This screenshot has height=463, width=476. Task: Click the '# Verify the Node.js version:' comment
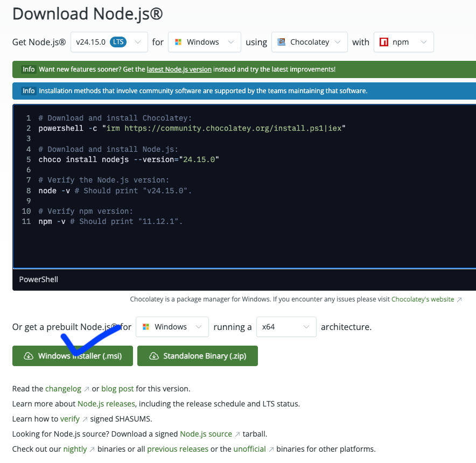pyautogui.click(x=104, y=180)
